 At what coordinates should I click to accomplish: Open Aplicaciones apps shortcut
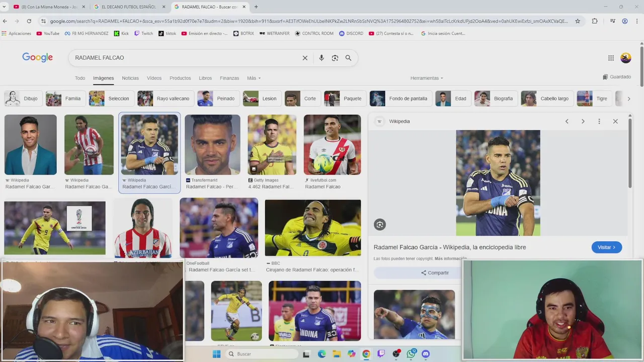click(17, 34)
